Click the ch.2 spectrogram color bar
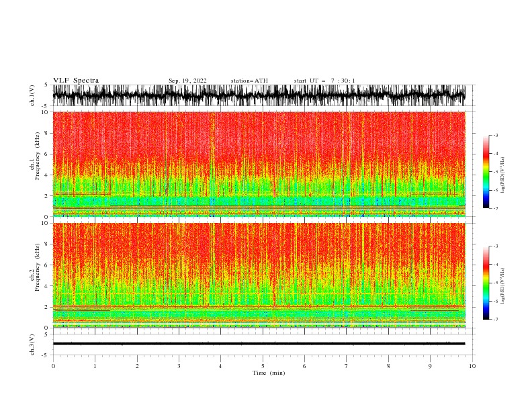The image size is (532, 411). (x=486, y=283)
